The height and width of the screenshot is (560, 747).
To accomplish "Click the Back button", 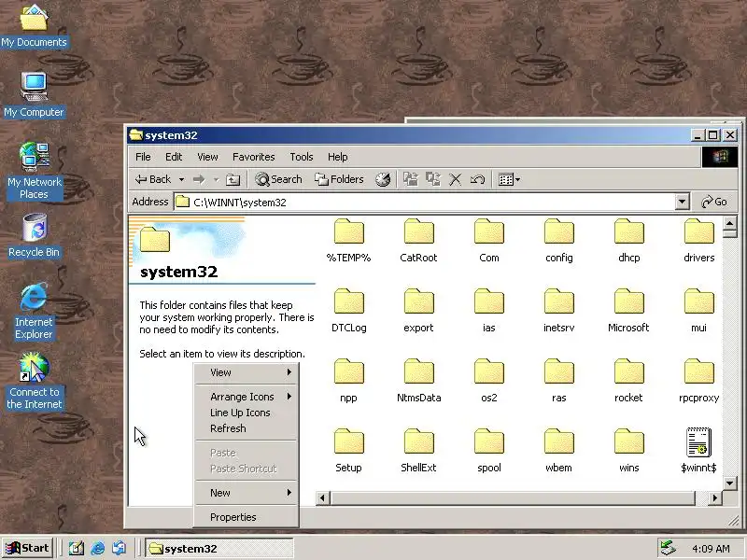I will click(x=153, y=179).
